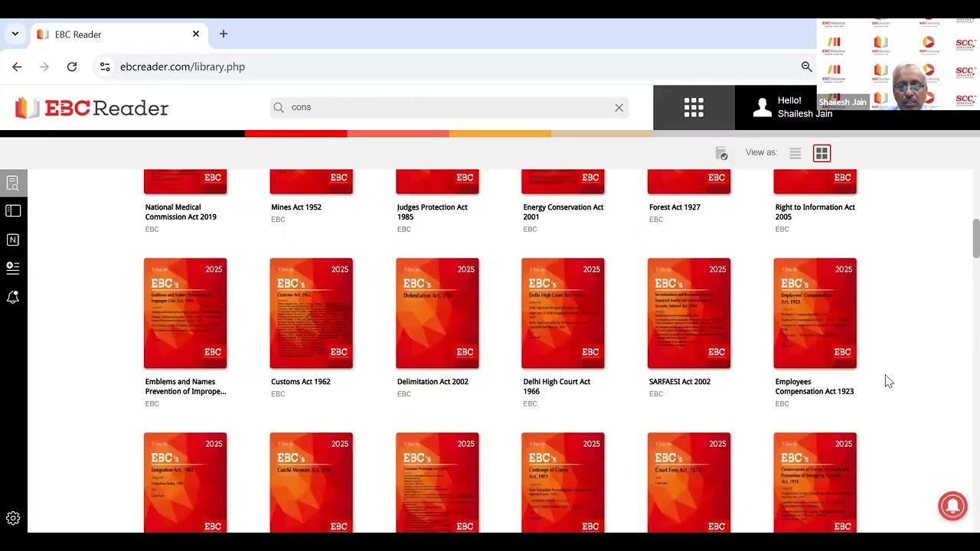The height and width of the screenshot is (551, 980).
Task: Open Conservation of Foreign Exchange Act cover
Action: 815,482
